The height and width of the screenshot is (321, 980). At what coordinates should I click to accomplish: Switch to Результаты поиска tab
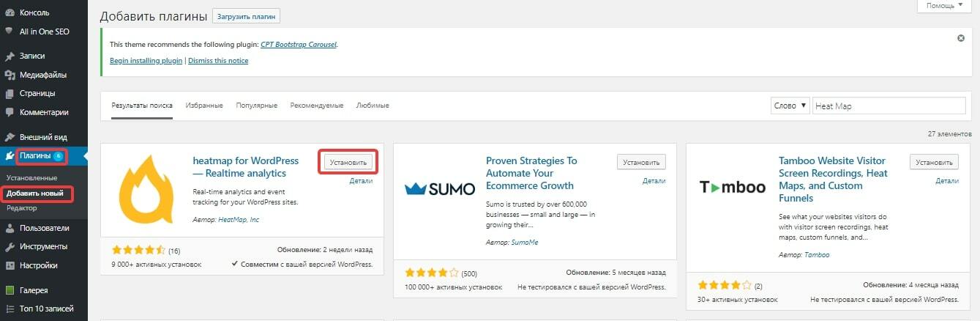pos(142,106)
